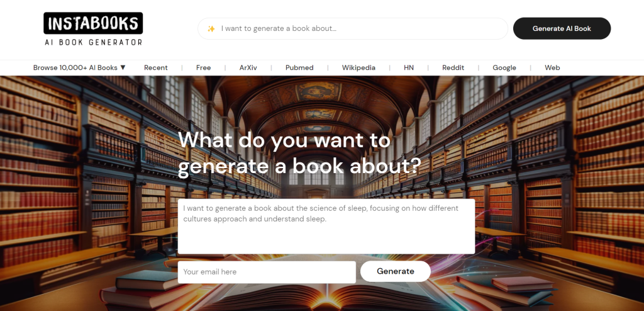Click the Generate AI Book button
The width and height of the screenshot is (644, 311).
(x=562, y=28)
